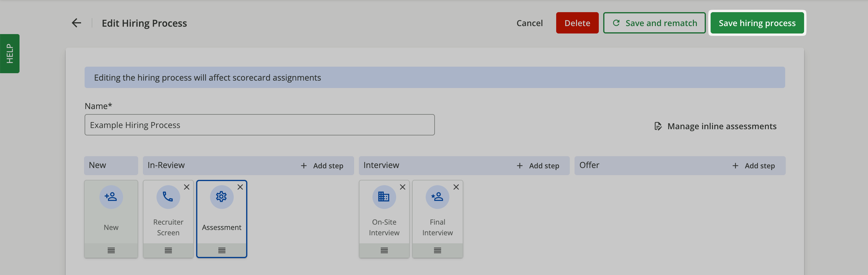The height and width of the screenshot is (275, 868).
Task: Add step to the In-Review stage
Action: (322, 166)
